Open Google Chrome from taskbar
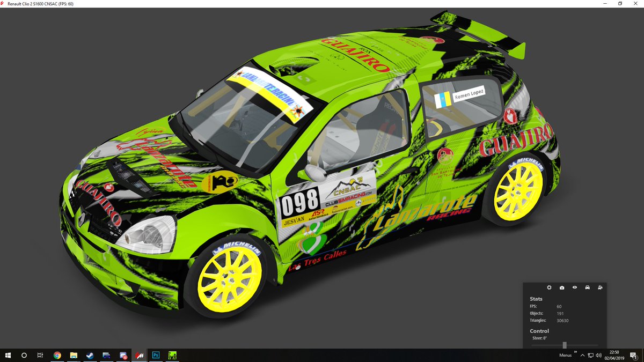644x362 pixels. (x=57, y=355)
